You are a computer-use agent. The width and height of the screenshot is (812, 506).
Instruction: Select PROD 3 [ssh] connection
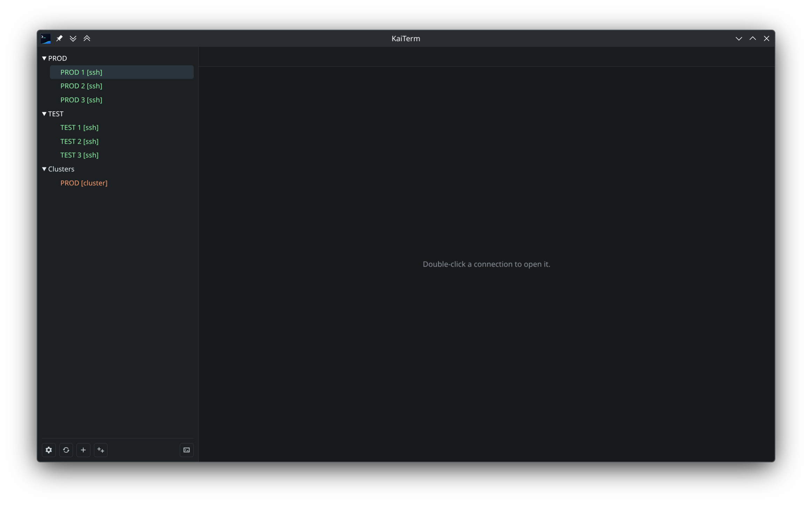[x=122, y=100]
